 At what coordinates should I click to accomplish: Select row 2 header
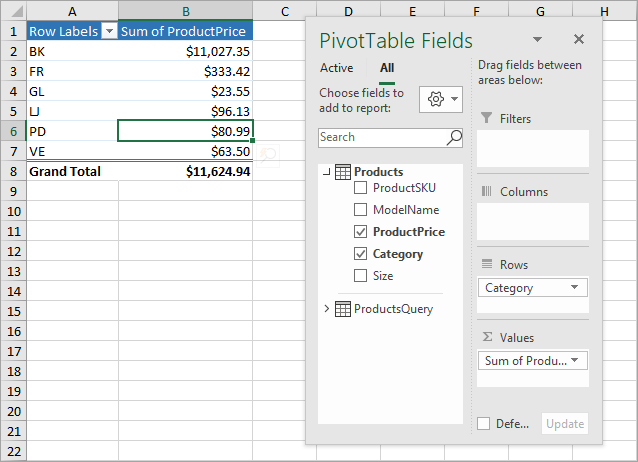tap(13, 51)
